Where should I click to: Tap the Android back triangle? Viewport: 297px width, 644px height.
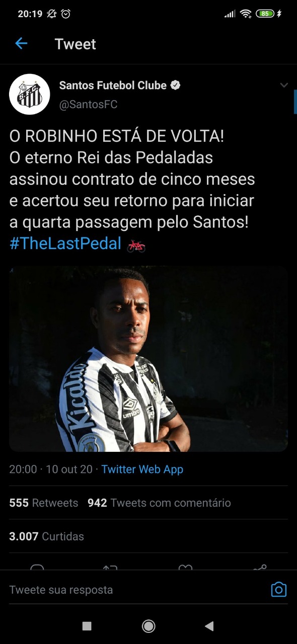coord(209,626)
